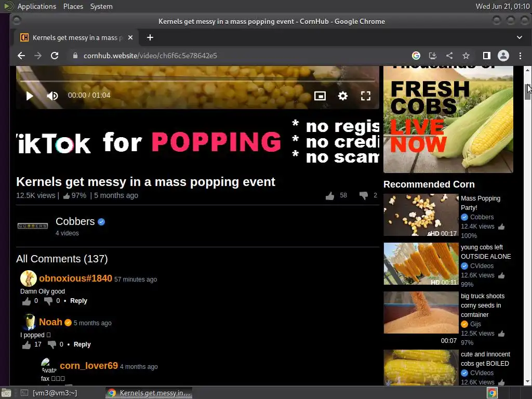Go forward in browser history
Image resolution: width=532 pixels, height=399 pixels.
click(x=37, y=56)
